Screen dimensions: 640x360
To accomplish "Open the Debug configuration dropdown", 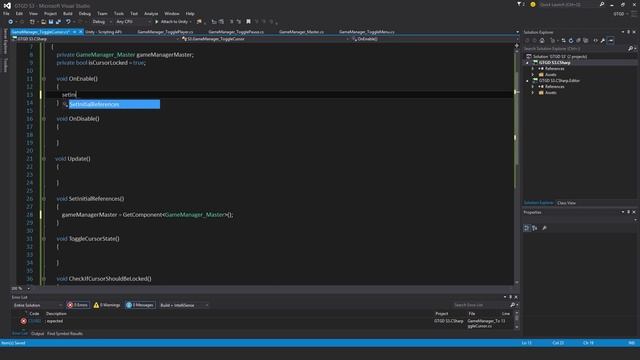I will (x=102, y=22).
